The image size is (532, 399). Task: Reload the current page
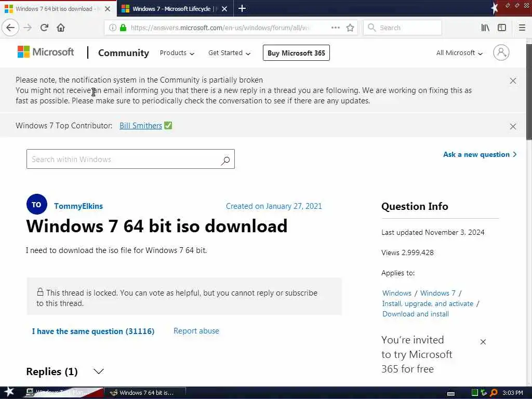45,28
